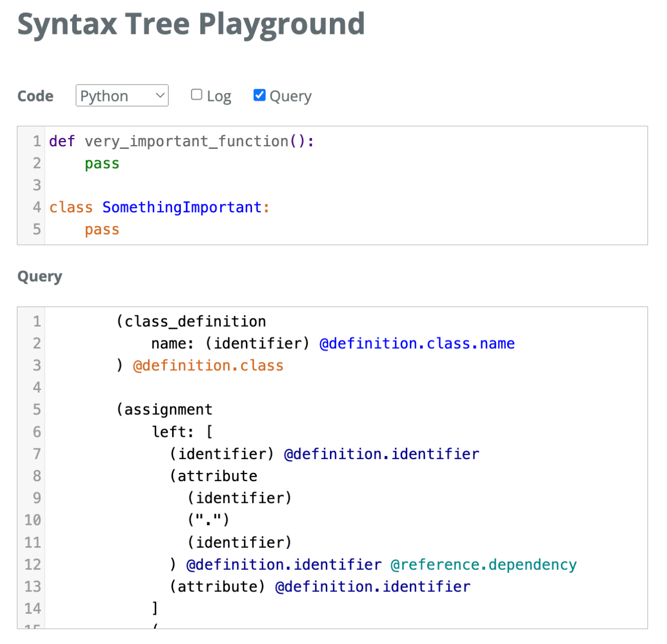This screenshot has width=667, height=644.
Task: Click line number 10 in query gutter
Action: [32, 520]
